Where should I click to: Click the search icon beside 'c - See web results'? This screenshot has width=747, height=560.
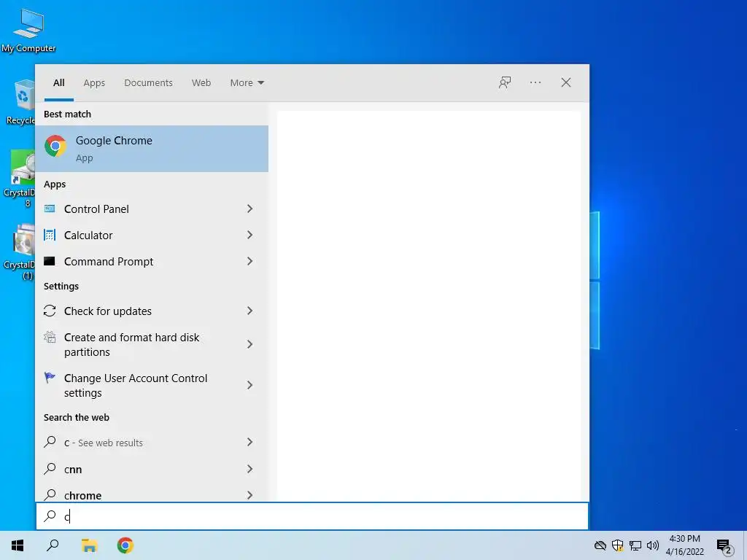pyautogui.click(x=50, y=442)
